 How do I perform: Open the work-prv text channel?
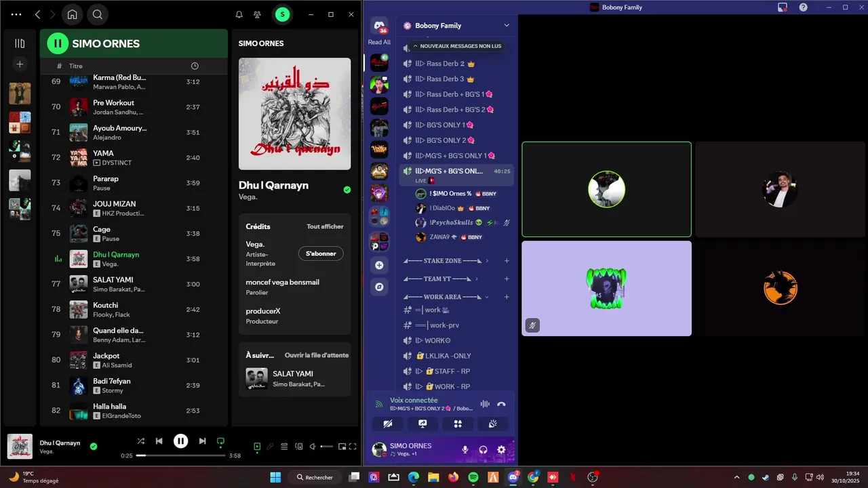tap(456, 325)
